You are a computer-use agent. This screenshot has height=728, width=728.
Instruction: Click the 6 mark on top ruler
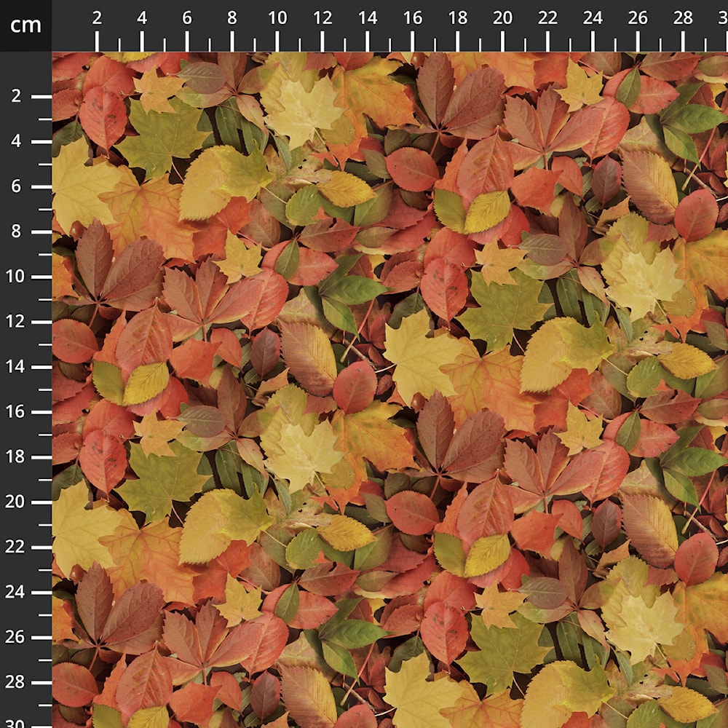[186, 18]
